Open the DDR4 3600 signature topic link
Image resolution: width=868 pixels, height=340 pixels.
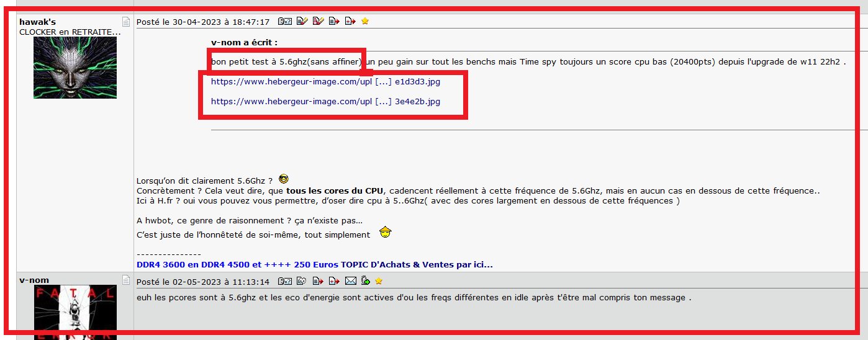(315, 264)
